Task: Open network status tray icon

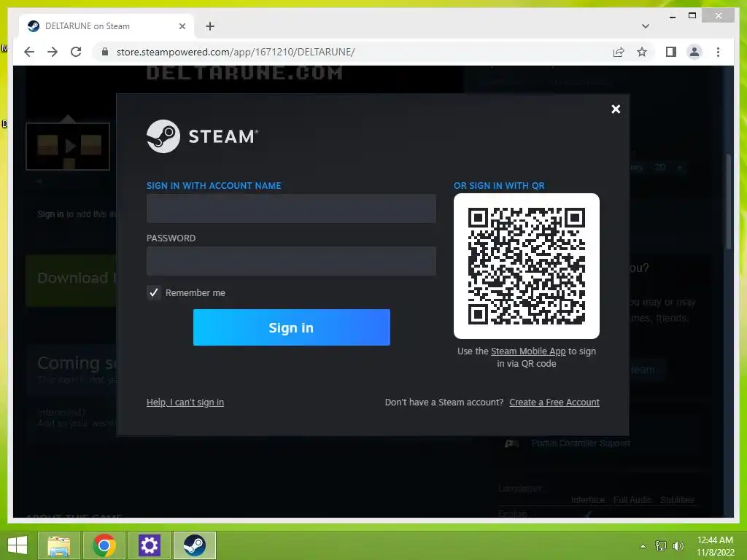Action: point(661,546)
